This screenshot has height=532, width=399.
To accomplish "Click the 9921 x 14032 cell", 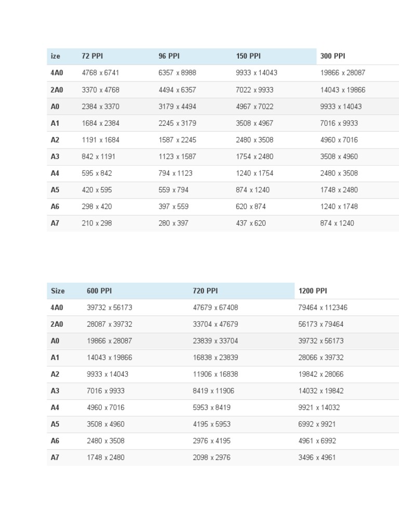I will tap(319, 407).
